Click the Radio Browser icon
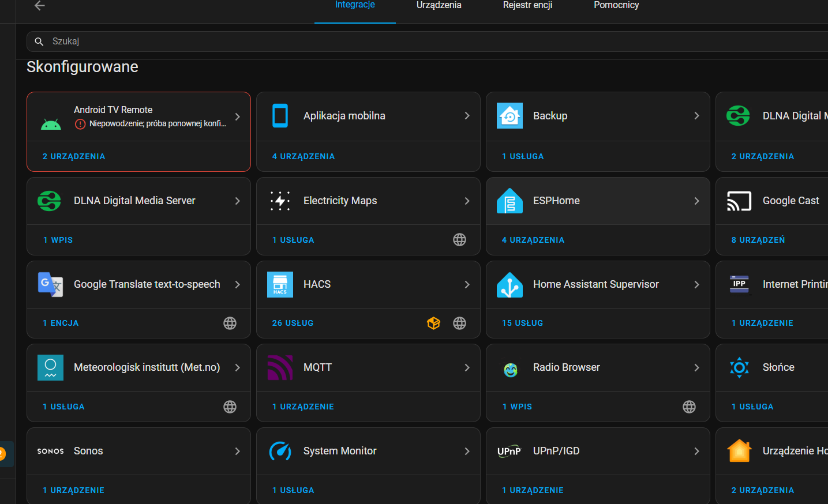Image resolution: width=828 pixels, height=504 pixels. [511, 369]
